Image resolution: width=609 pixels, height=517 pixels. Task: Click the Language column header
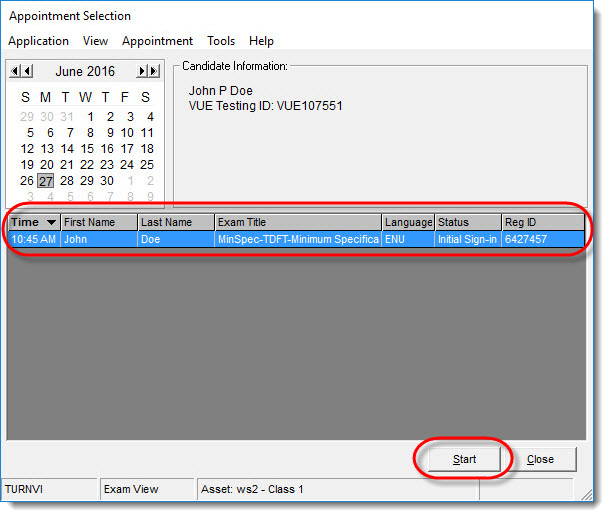(x=408, y=222)
